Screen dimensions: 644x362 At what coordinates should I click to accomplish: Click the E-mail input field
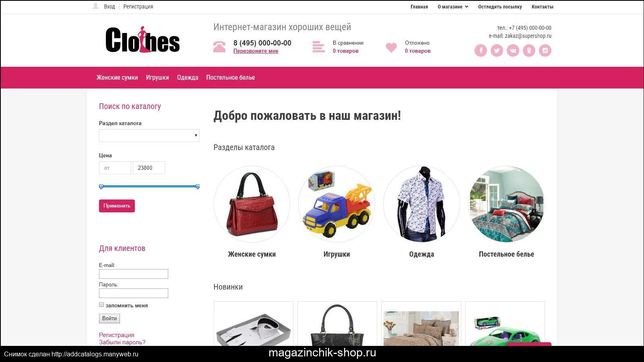pyautogui.click(x=134, y=274)
